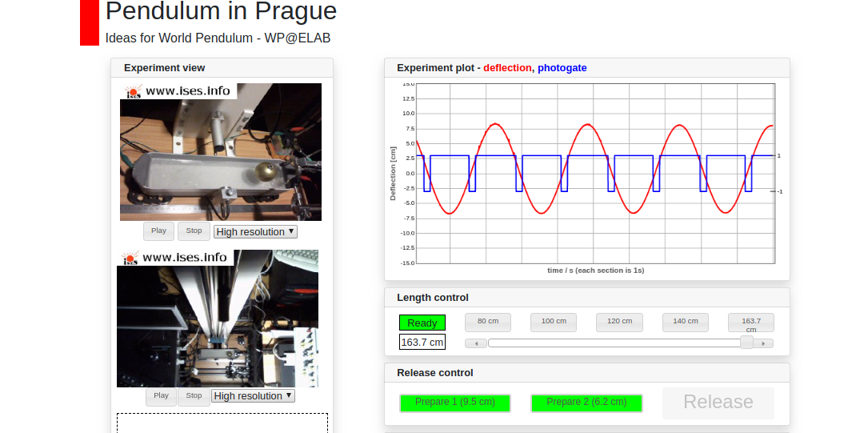The image size is (868, 433).
Task: Click the 'time / s (each section is 1s)' axis label
Action: pos(596,271)
